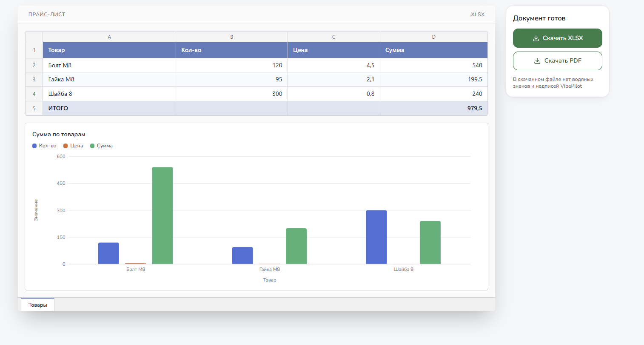Select the Болт М8 cell

[109, 65]
